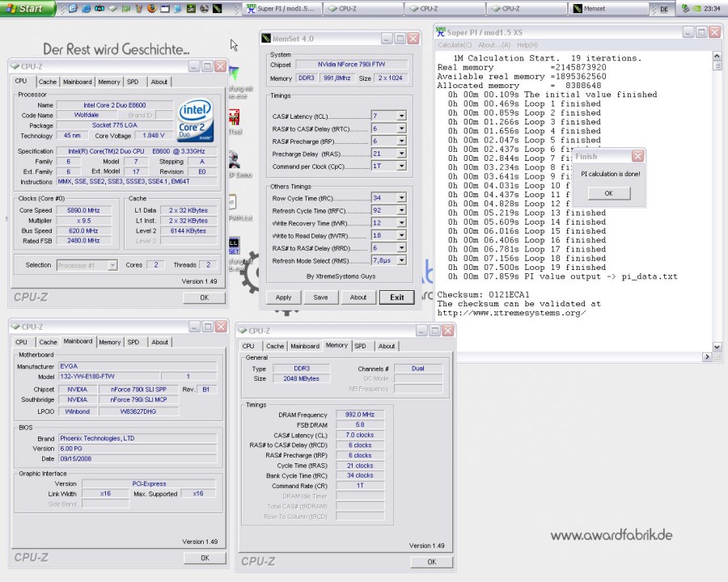728x582 pixels.
Task: Open the SPD tab in top CPU-Z window
Action: click(133, 82)
